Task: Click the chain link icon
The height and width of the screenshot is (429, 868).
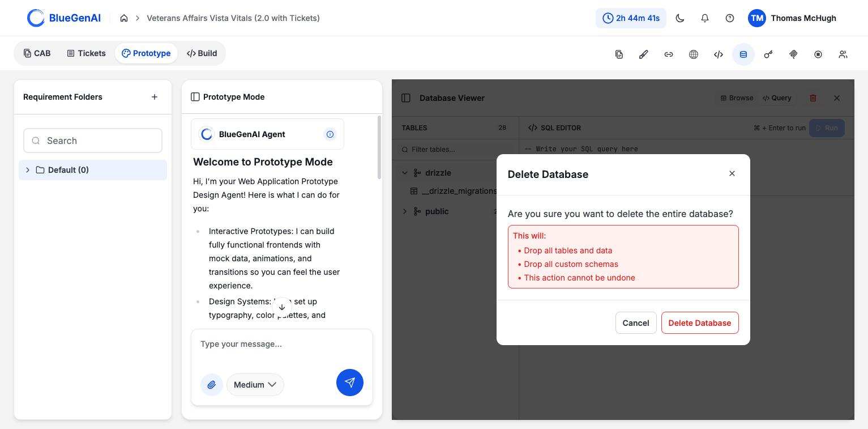Action: tap(669, 54)
